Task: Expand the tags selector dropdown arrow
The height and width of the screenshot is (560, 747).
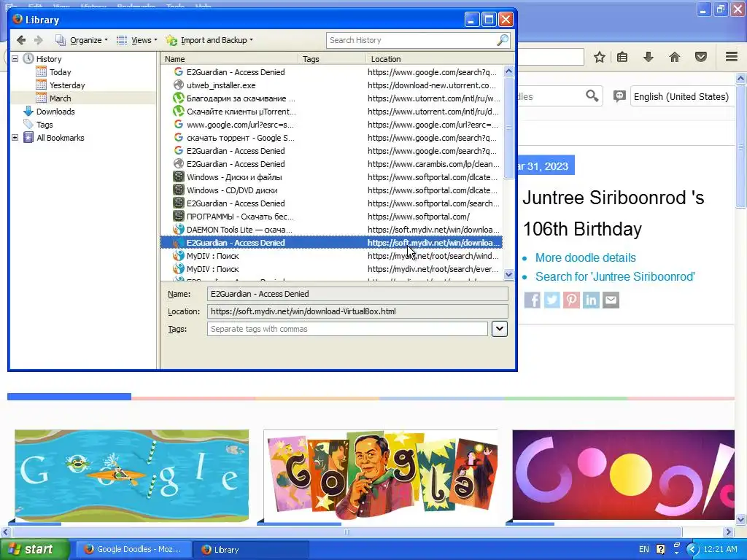Action: coord(499,329)
